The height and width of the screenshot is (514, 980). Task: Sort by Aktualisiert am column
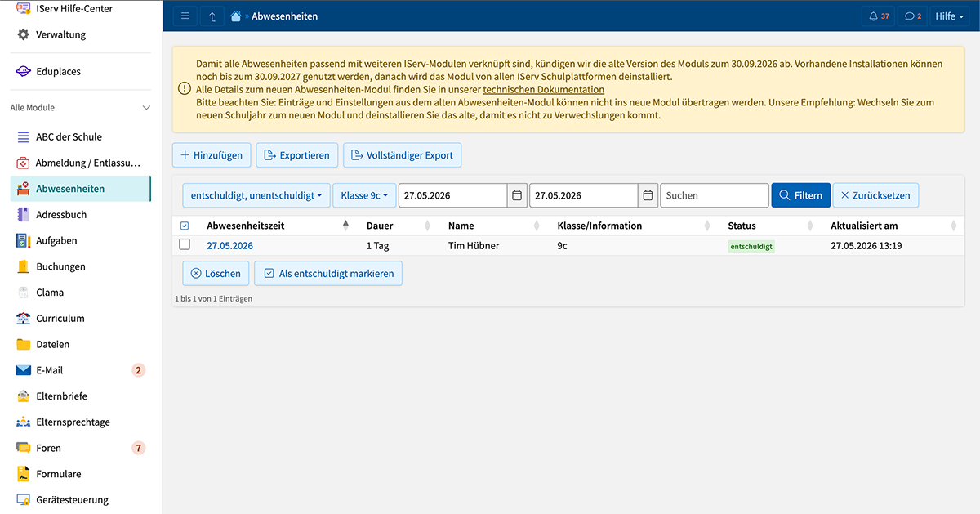[x=893, y=226]
